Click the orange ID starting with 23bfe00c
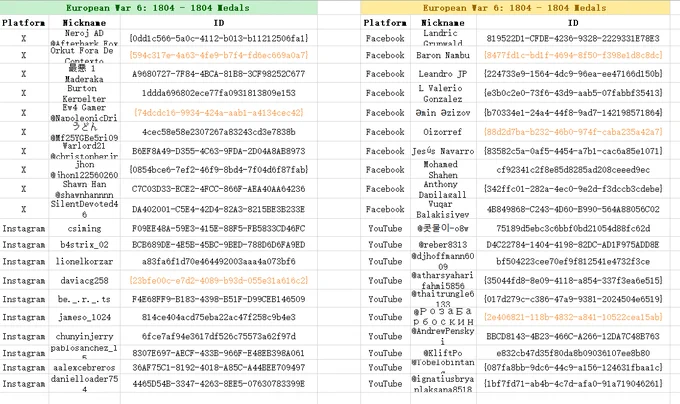The width and height of the screenshot is (680, 404). click(219, 280)
